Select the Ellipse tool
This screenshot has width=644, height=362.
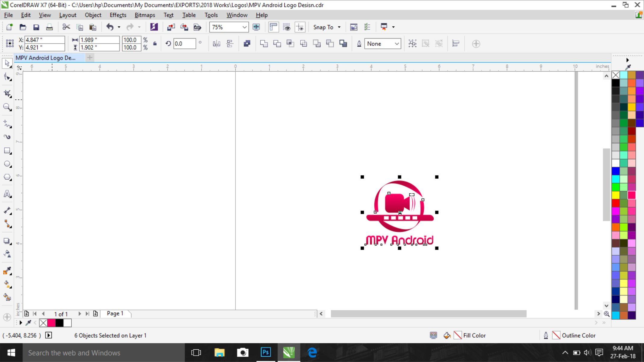(7, 164)
